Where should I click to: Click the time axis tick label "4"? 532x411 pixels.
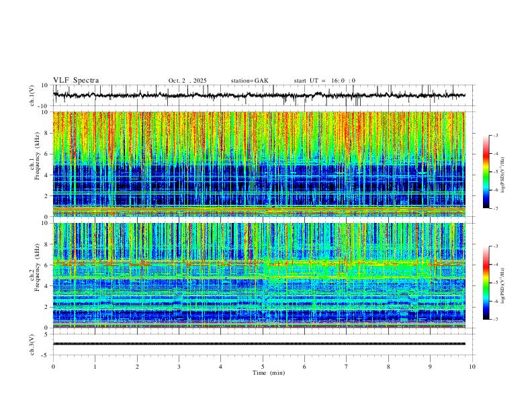coord(220,367)
